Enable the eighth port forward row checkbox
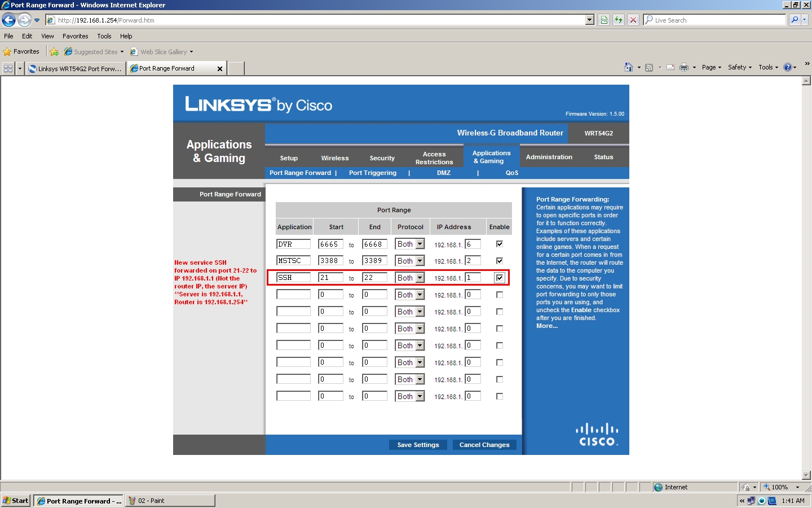This screenshot has height=508, width=812. pos(500,362)
